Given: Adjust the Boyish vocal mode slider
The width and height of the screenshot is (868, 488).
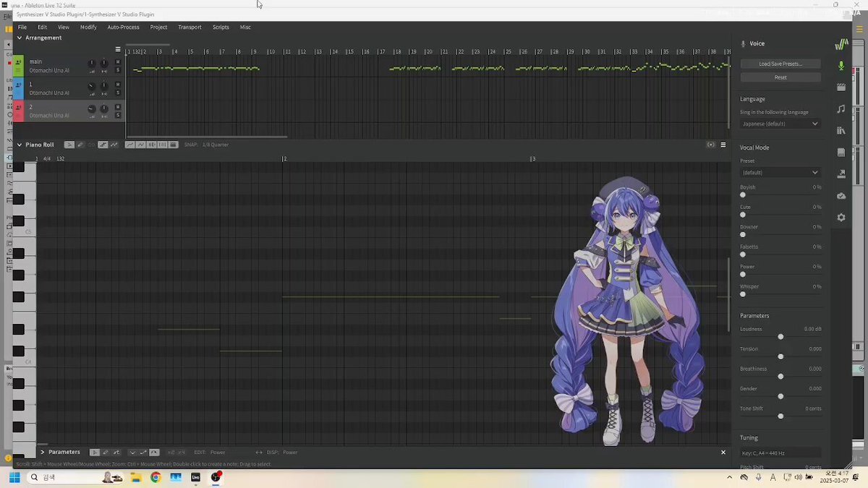Looking at the screenshot, I should (743, 195).
